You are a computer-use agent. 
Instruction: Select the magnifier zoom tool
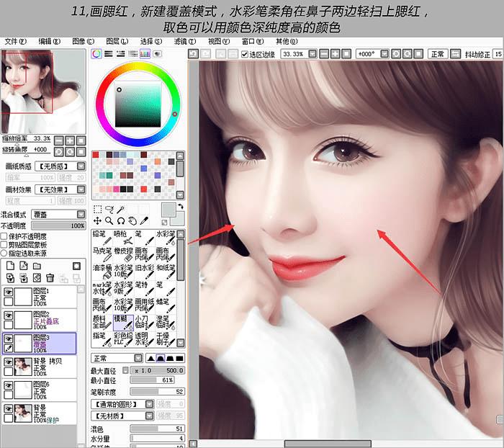[109, 220]
